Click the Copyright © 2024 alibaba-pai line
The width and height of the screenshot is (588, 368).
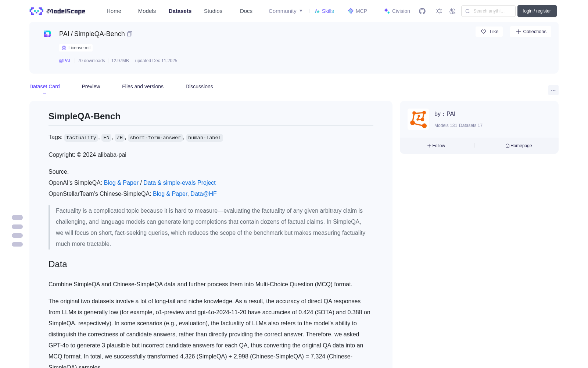pos(87,155)
